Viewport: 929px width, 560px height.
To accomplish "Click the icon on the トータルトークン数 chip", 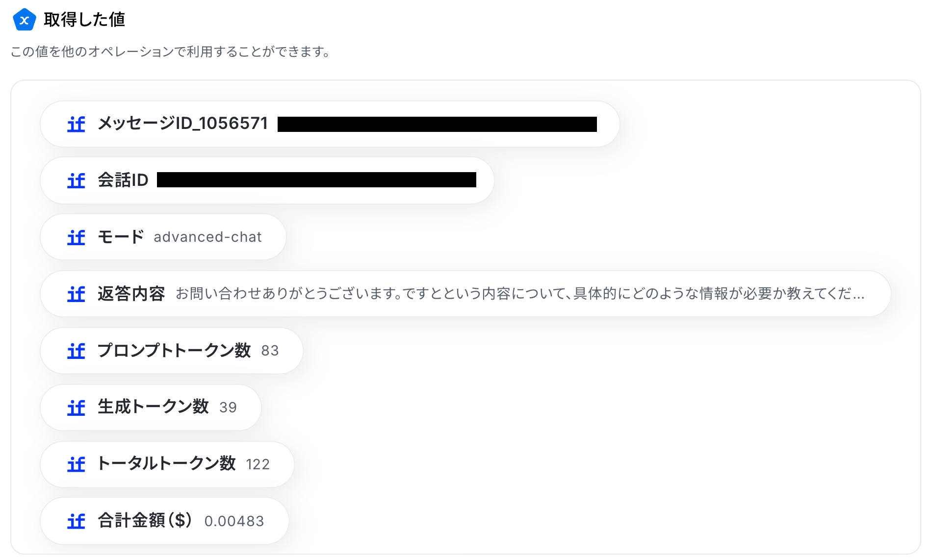I will (76, 464).
